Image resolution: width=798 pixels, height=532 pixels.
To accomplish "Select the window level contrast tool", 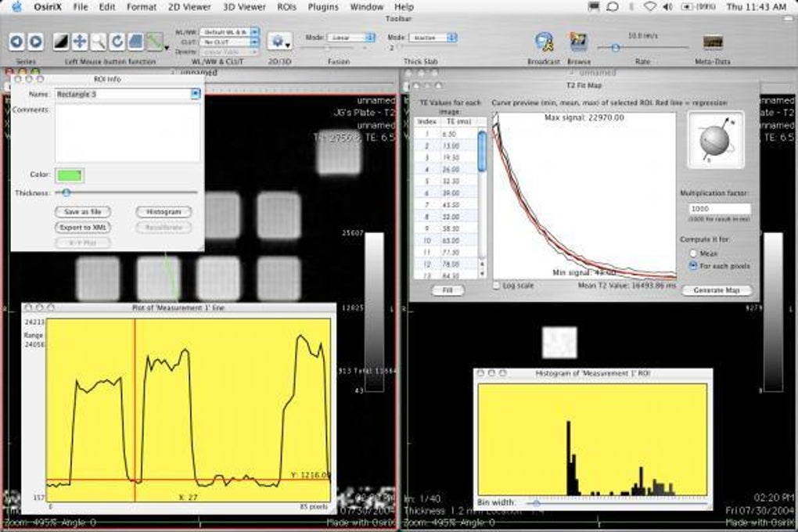I will coord(60,41).
